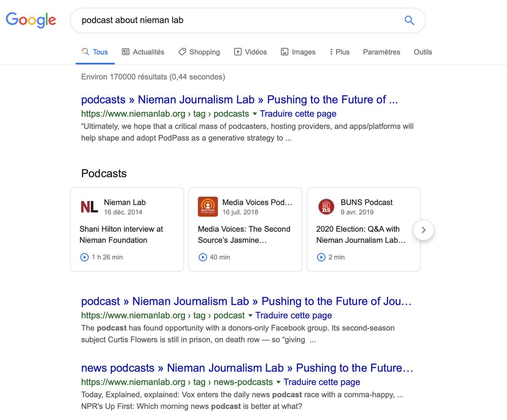
Task: Expand dropdown arrow next to news-podcasts URL
Action: click(x=278, y=382)
